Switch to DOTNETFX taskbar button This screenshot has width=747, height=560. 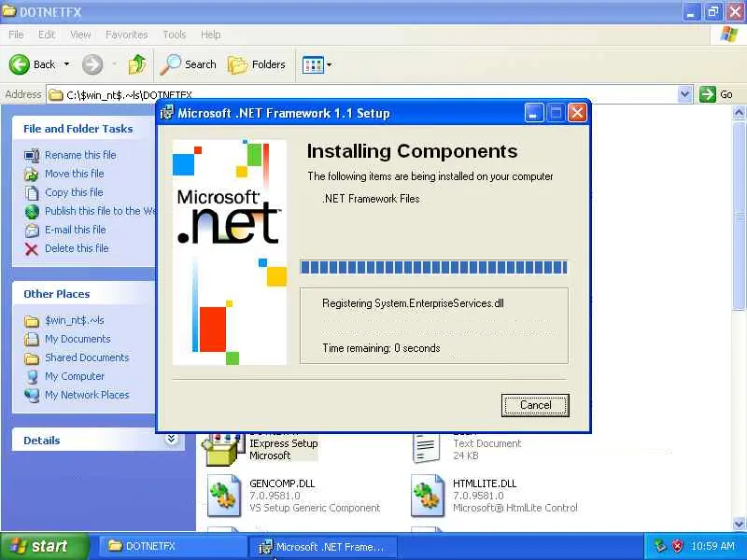[172, 546]
